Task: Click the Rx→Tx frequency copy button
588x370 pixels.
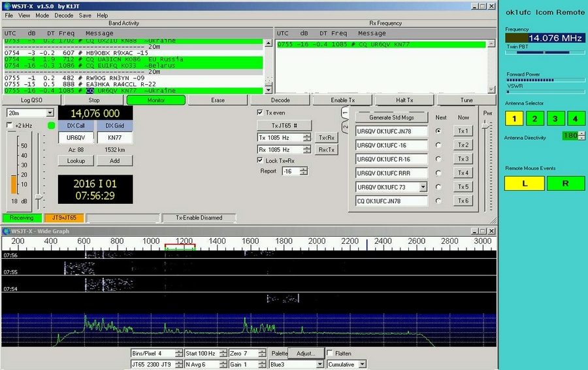Action: (325, 150)
